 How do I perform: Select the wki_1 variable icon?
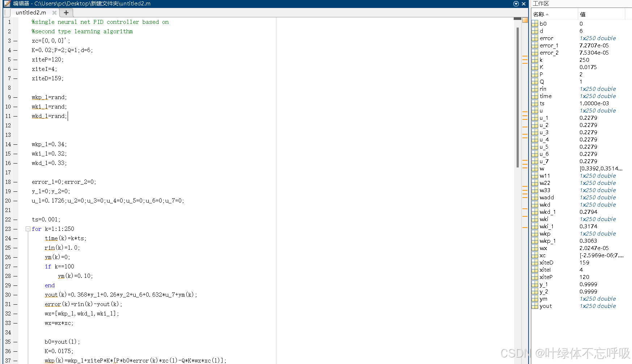coord(535,226)
